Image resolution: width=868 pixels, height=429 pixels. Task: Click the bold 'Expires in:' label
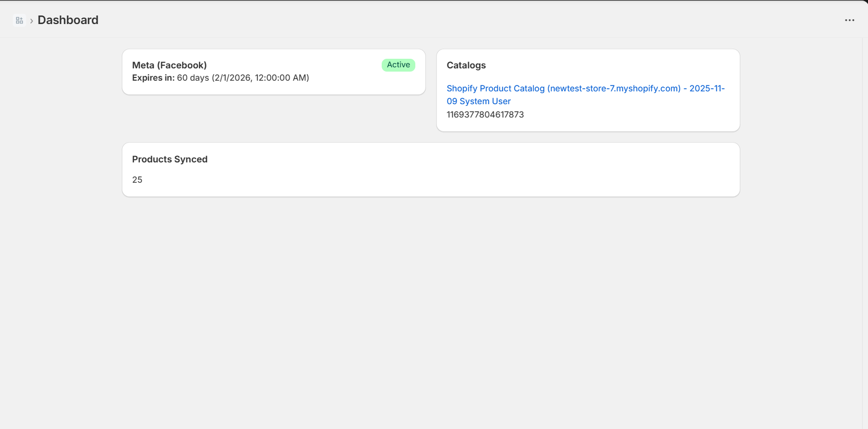tap(153, 78)
